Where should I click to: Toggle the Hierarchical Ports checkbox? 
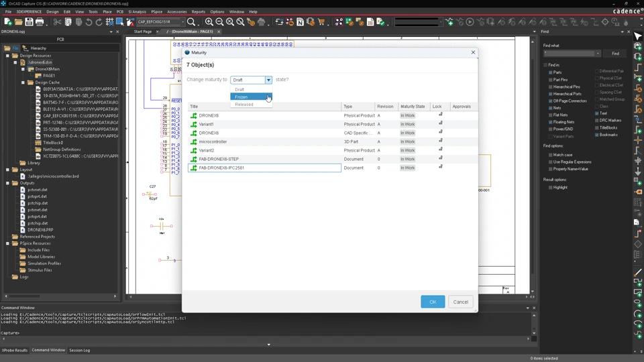click(x=551, y=94)
